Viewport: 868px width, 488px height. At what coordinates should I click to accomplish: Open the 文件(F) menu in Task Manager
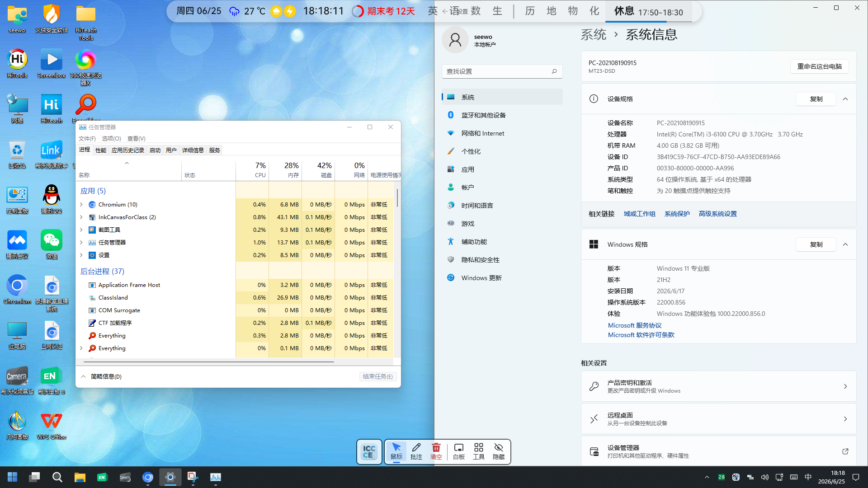[87, 138]
